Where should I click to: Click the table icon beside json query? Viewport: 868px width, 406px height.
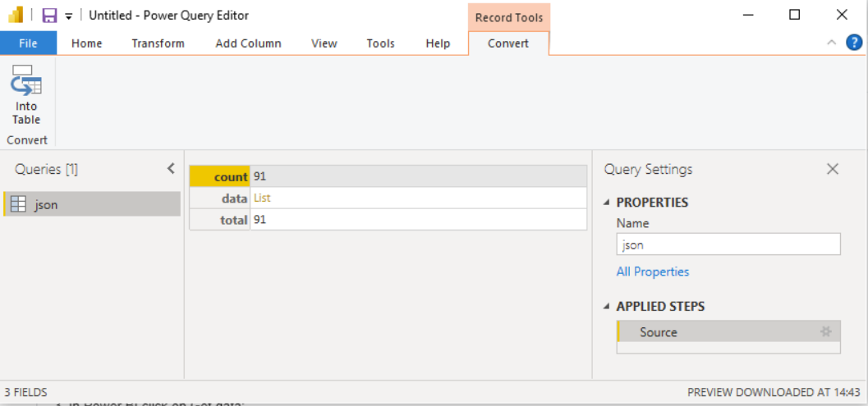(x=19, y=205)
